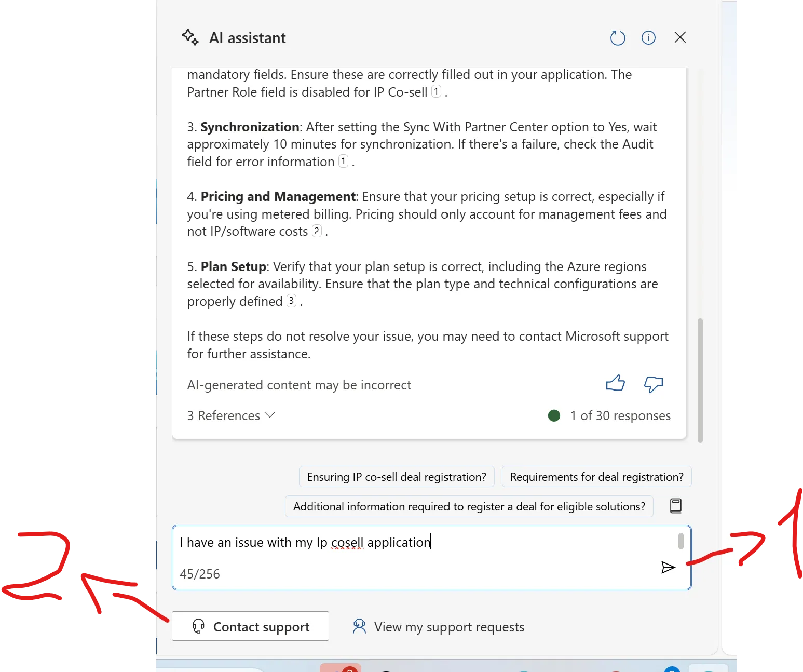
Task: Click the refresh conversation icon
Action: [618, 37]
